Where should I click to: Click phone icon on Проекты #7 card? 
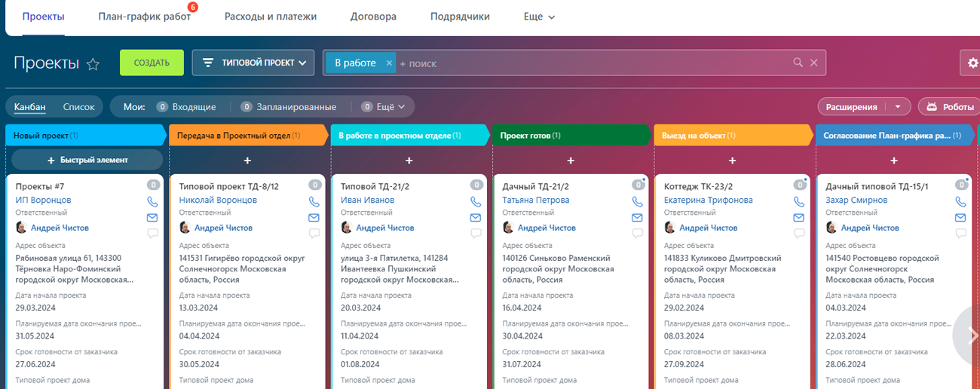(153, 202)
